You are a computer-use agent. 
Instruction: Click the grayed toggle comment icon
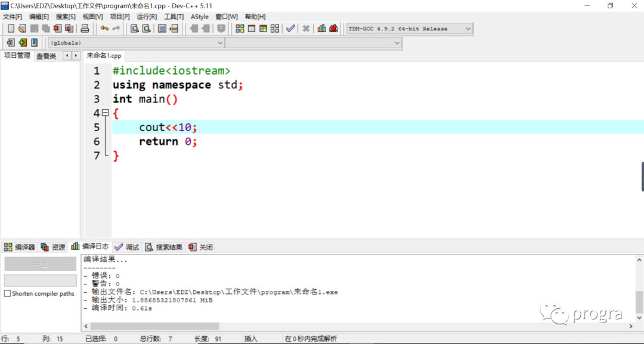221,29
